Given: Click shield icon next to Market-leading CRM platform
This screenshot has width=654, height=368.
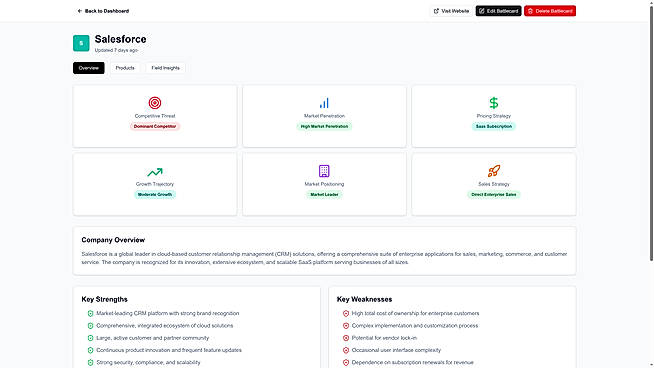Looking at the screenshot, I should (90, 313).
